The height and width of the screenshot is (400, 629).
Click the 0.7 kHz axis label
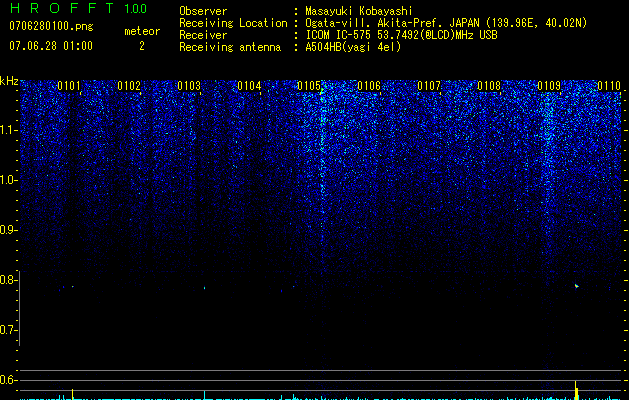click(9, 330)
